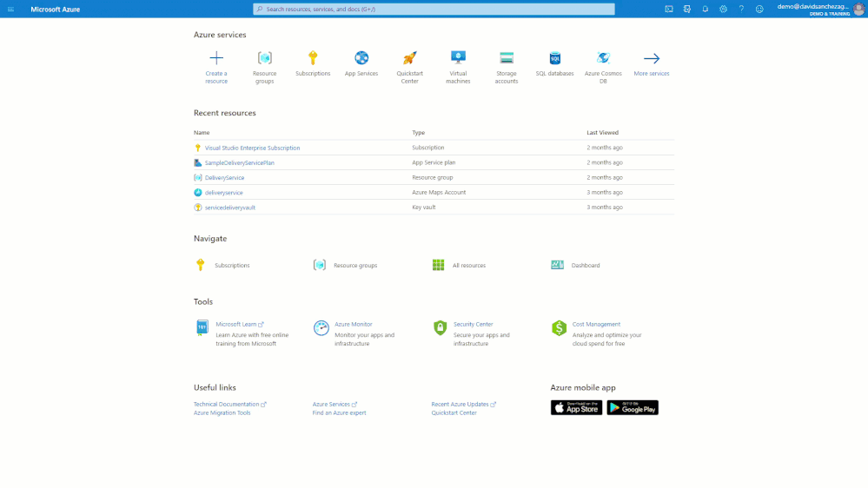Open the servicedeliveryvault key vault
The width and height of the screenshot is (868, 488).
[230, 208]
